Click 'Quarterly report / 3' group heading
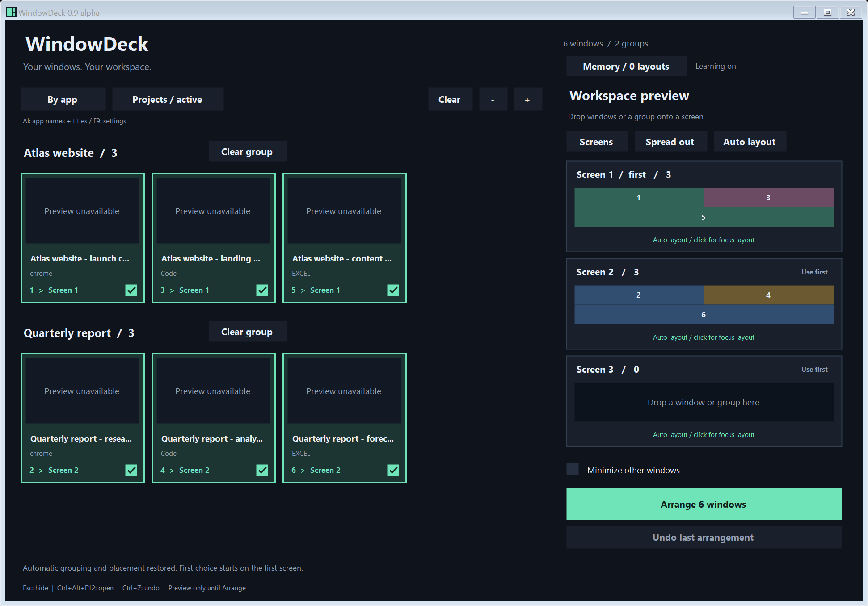The width and height of the screenshot is (868, 606). click(79, 333)
